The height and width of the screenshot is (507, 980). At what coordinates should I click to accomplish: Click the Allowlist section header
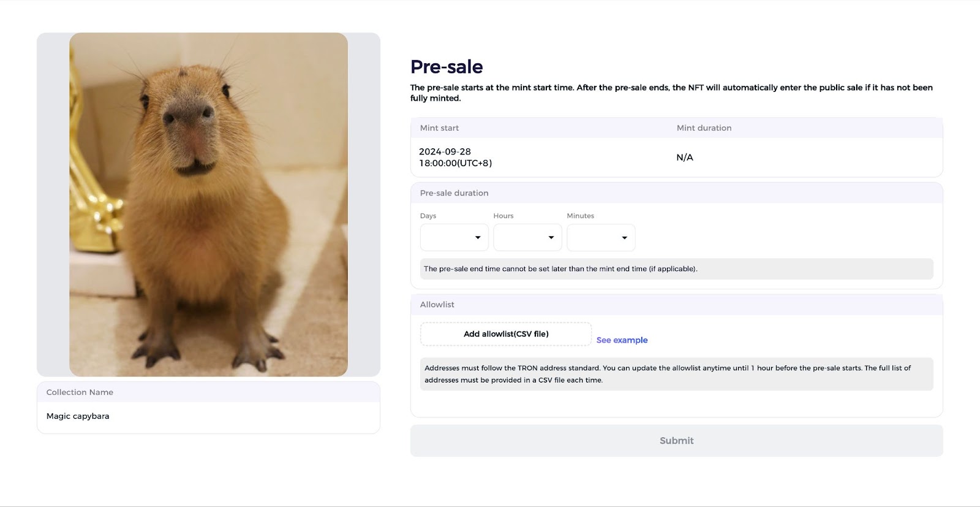(x=676, y=305)
